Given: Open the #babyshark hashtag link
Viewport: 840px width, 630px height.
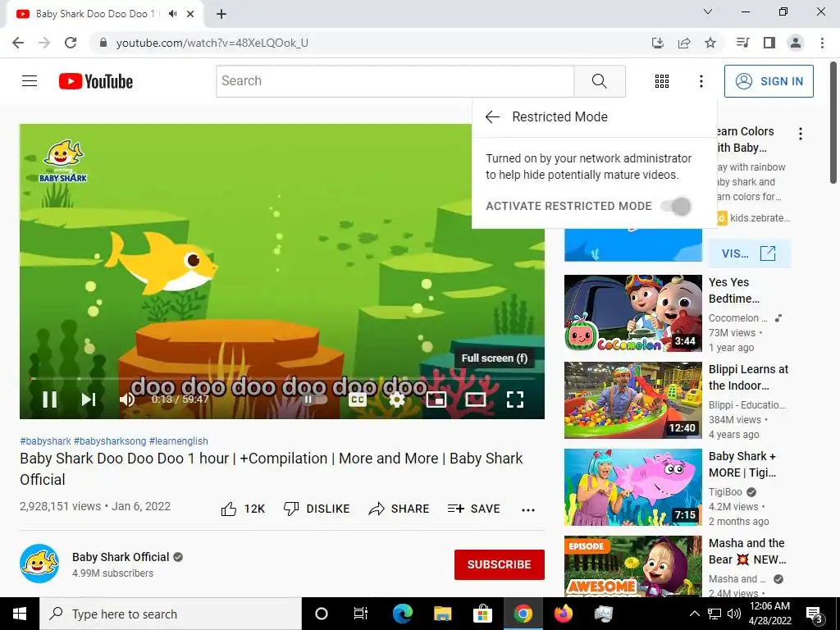Looking at the screenshot, I should pyautogui.click(x=46, y=441).
